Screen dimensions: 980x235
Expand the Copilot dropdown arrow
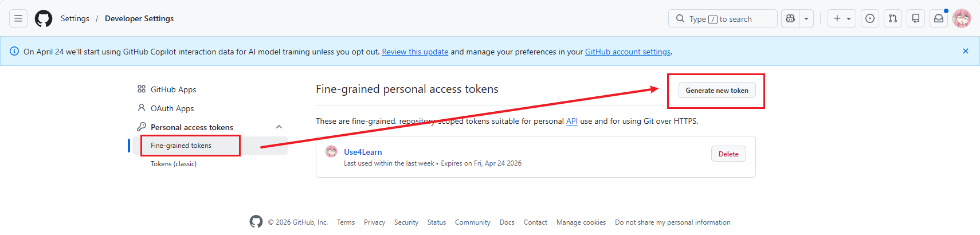(x=806, y=18)
